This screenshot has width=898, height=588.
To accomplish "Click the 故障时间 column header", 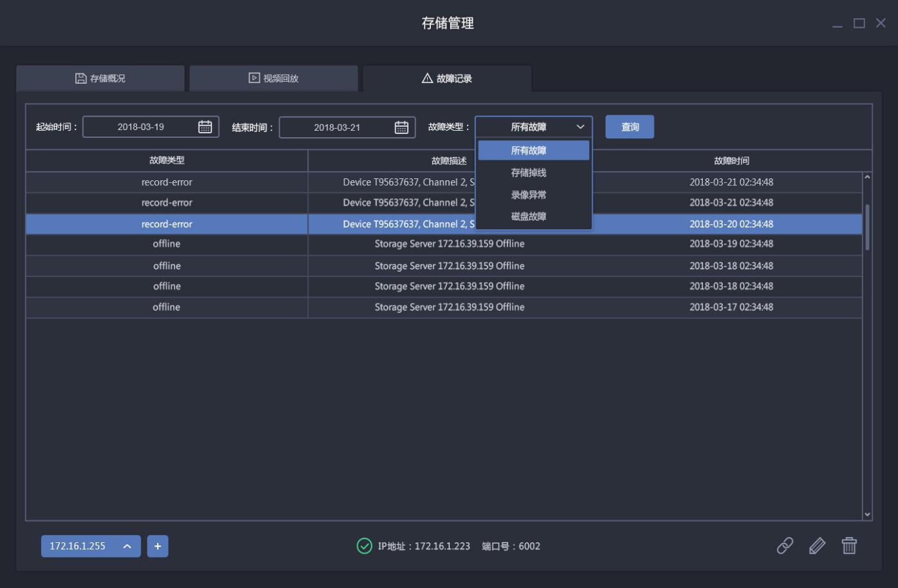I will pos(731,160).
